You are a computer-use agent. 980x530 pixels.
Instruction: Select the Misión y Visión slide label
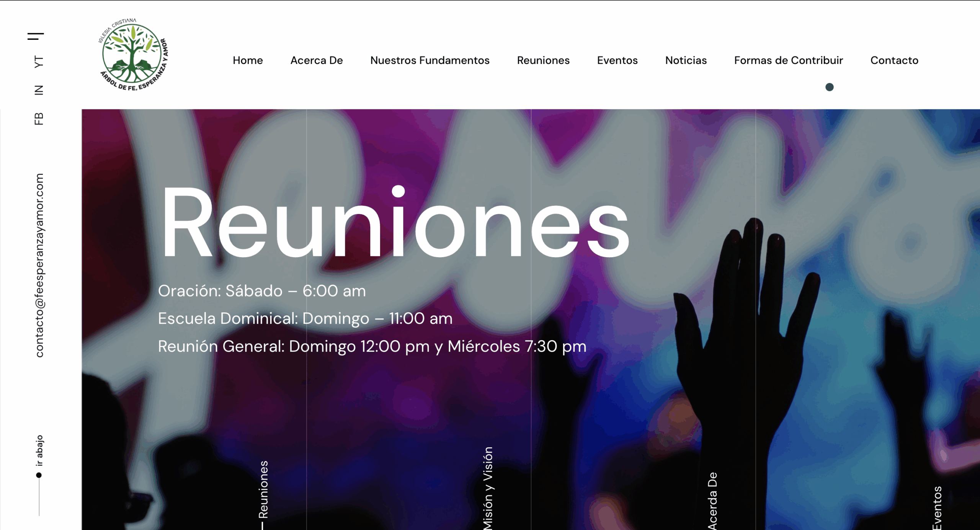click(488, 488)
